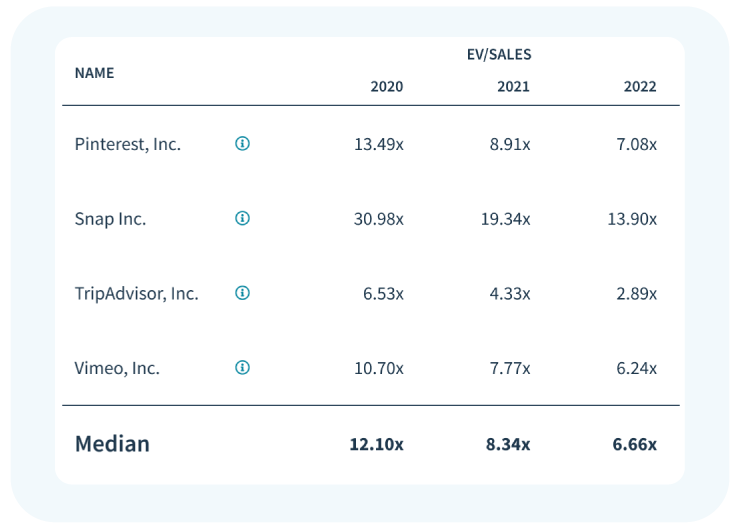Open the Pinterest, Inc. company name
740x530 pixels.
pos(127,144)
